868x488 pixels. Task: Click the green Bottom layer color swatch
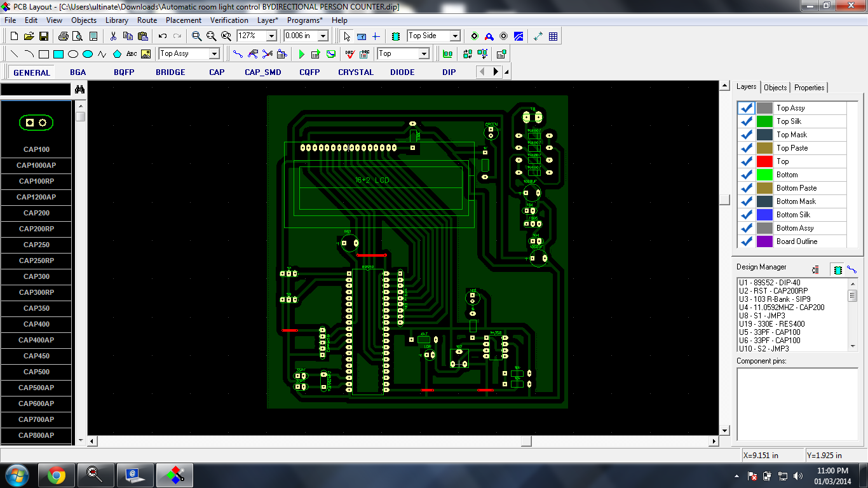[x=765, y=175]
